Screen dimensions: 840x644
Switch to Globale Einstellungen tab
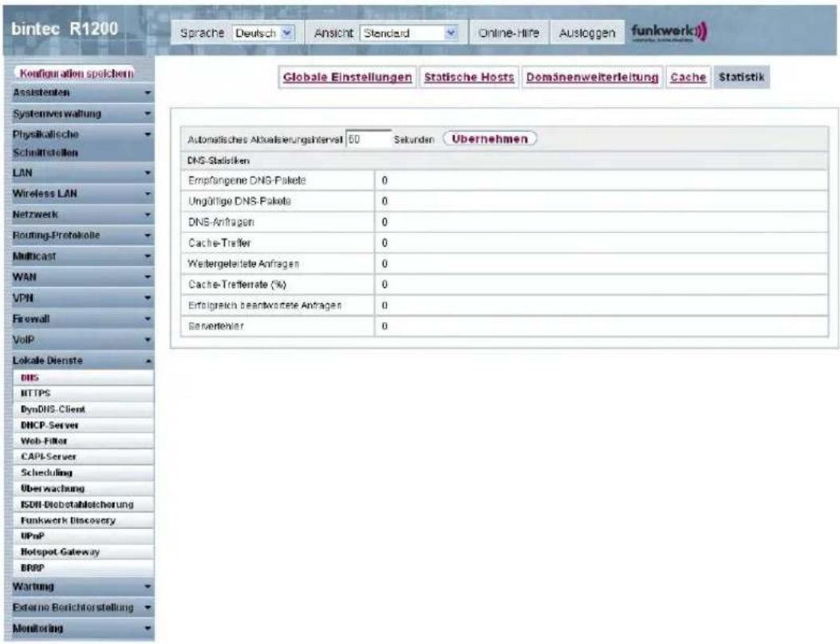(347, 77)
